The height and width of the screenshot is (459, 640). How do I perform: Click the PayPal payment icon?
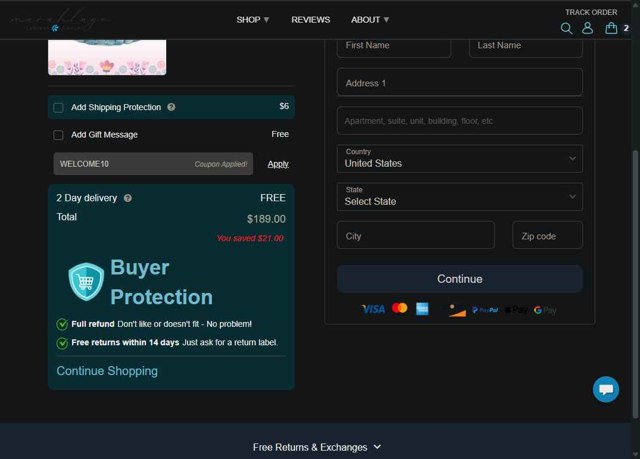pos(485,310)
